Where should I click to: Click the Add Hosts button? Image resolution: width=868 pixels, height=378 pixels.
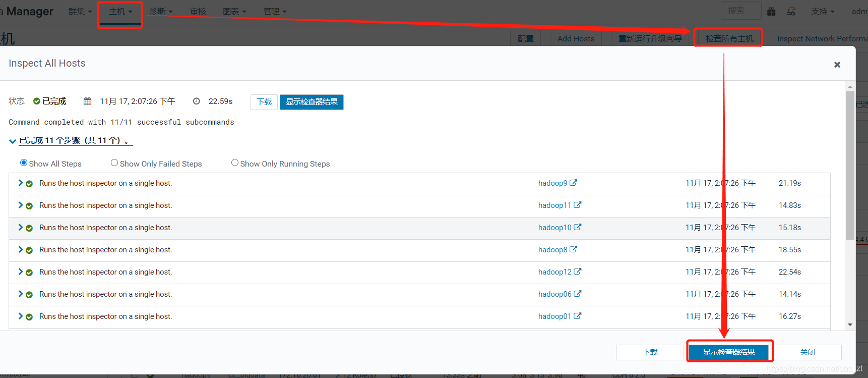point(576,38)
